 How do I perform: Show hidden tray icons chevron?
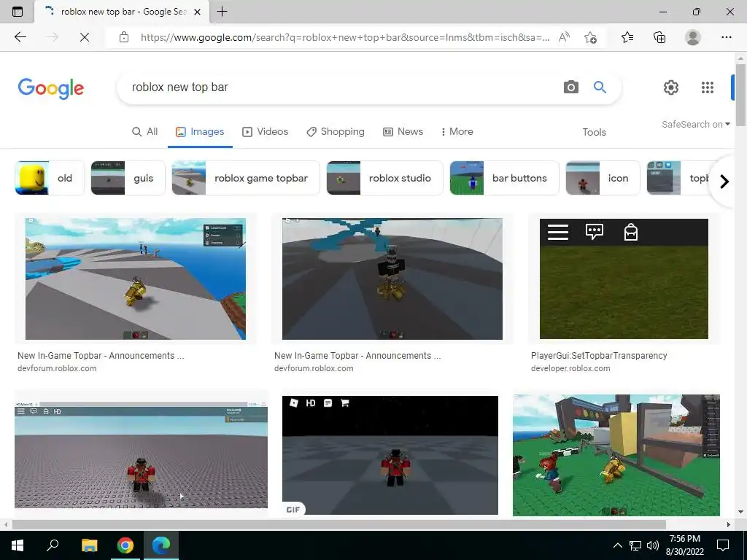tap(617, 545)
